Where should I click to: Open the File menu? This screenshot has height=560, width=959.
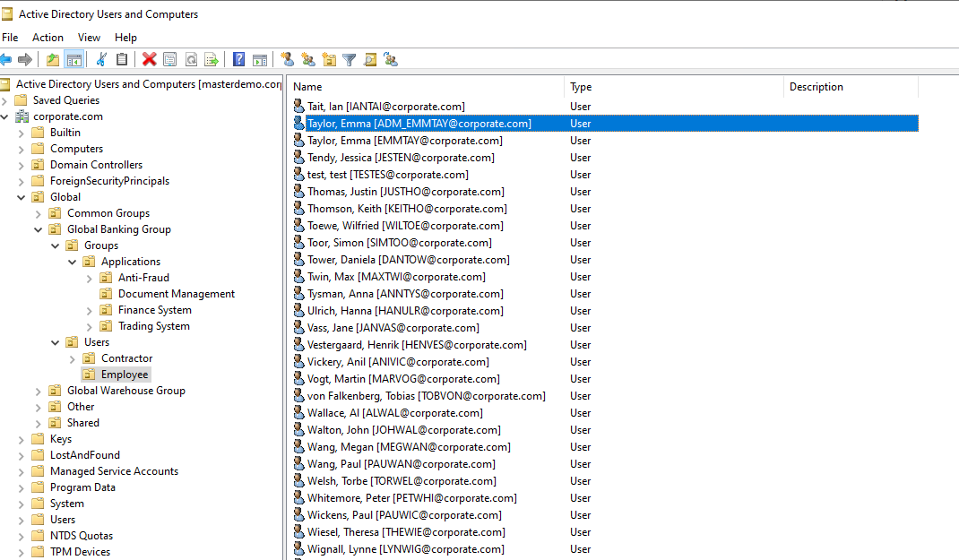coord(10,38)
